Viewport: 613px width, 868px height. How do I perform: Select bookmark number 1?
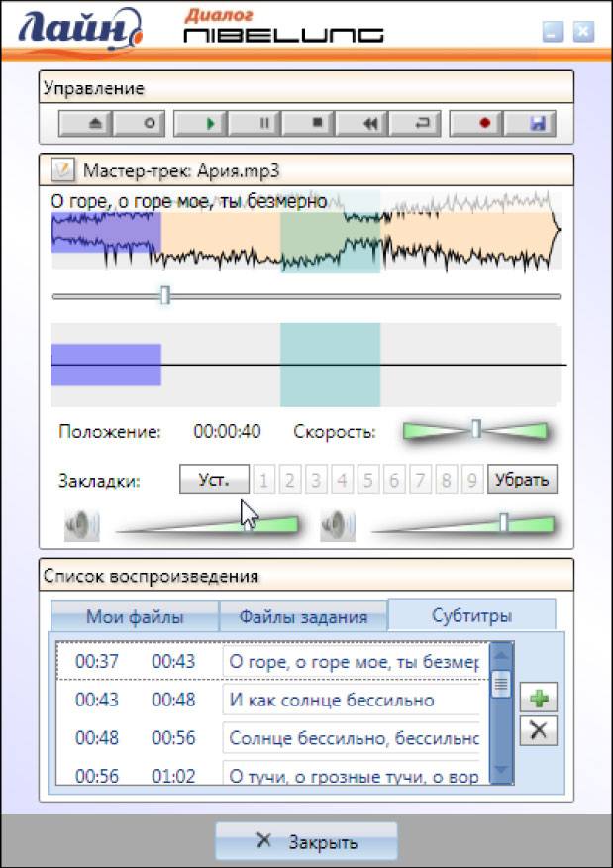tap(263, 480)
